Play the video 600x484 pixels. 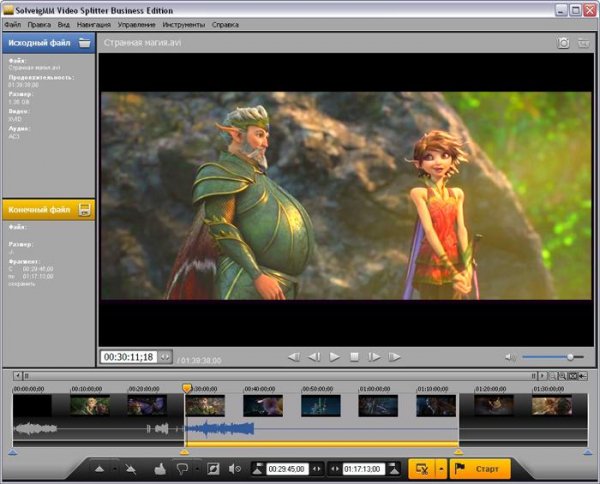334,357
